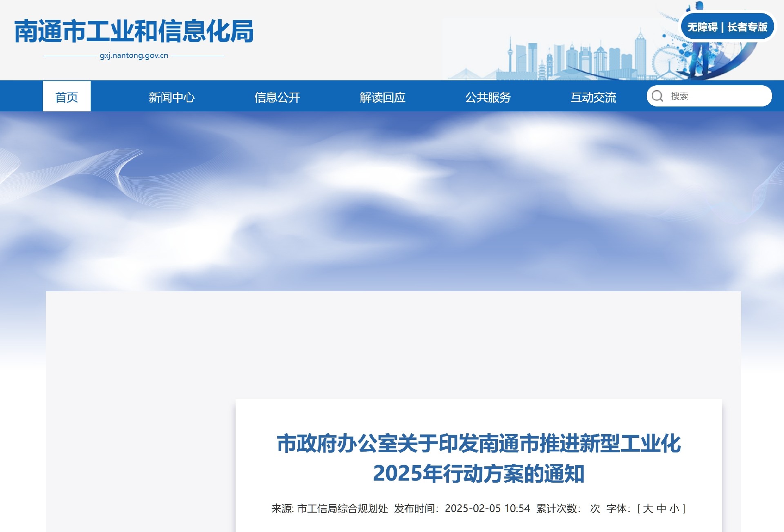The height and width of the screenshot is (532, 784).
Task: Open the 解读回应 menu item
Action: tap(383, 97)
